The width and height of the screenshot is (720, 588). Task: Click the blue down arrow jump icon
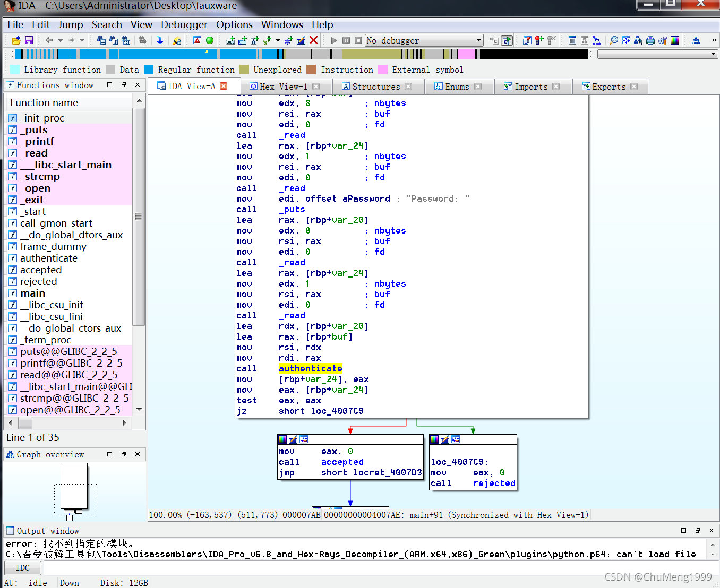pos(160,40)
